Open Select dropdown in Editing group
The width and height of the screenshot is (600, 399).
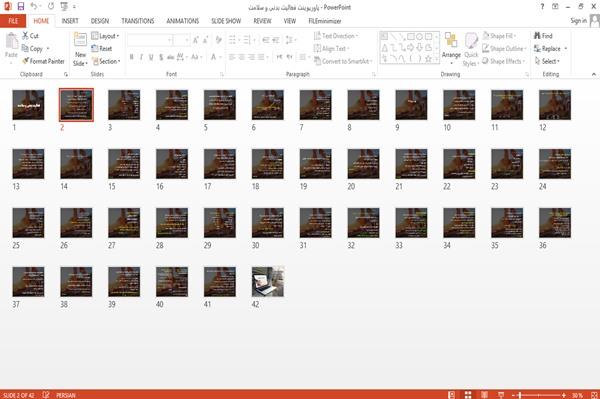[x=547, y=61]
